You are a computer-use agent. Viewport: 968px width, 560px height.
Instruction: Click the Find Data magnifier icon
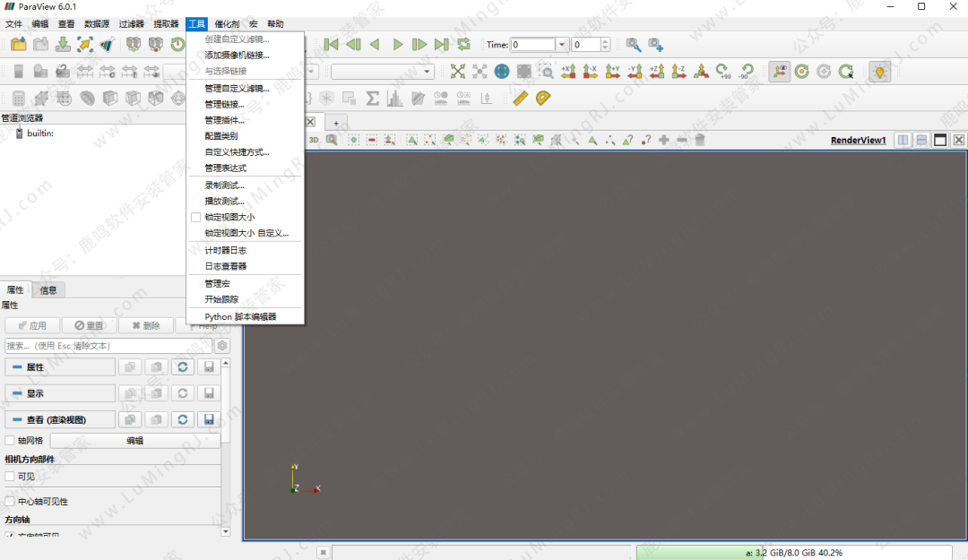(634, 44)
